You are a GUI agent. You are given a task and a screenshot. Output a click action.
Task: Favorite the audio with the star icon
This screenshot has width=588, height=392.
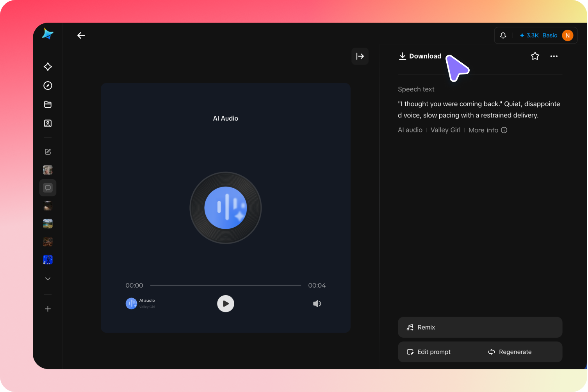point(535,56)
